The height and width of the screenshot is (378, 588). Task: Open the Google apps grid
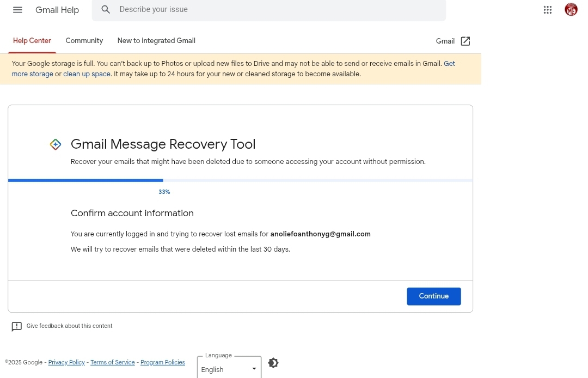(548, 10)
